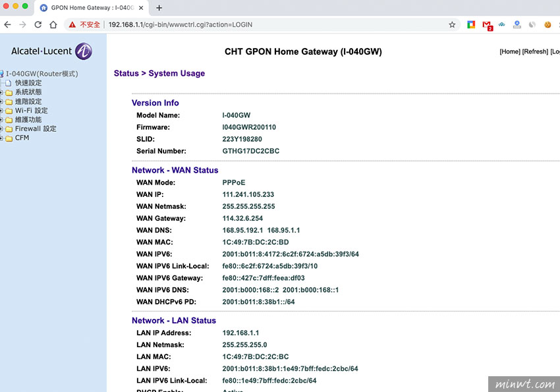Click the Model Name value I-040GW
The height and width of the screenshot is (392, 560).
point(237,115)
